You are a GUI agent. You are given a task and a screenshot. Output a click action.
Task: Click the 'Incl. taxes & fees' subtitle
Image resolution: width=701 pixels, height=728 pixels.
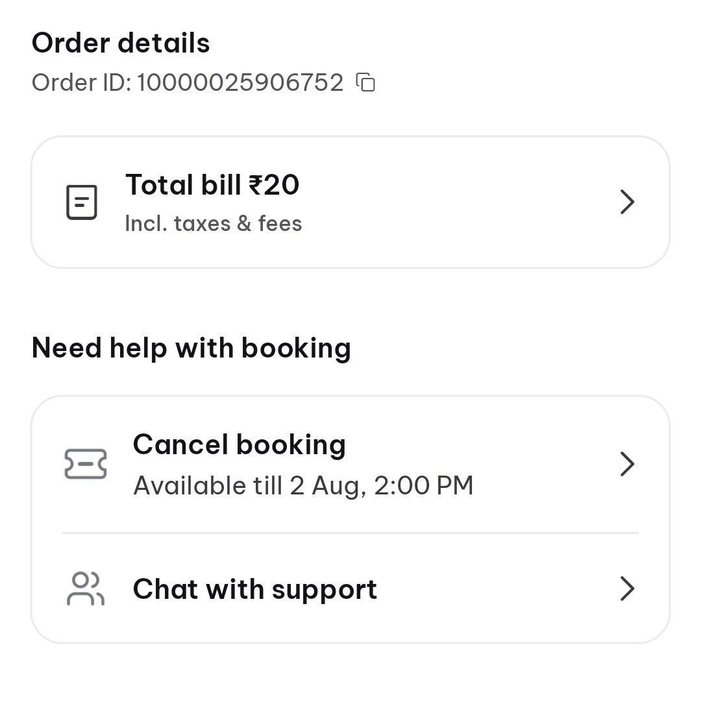point(214,223)
